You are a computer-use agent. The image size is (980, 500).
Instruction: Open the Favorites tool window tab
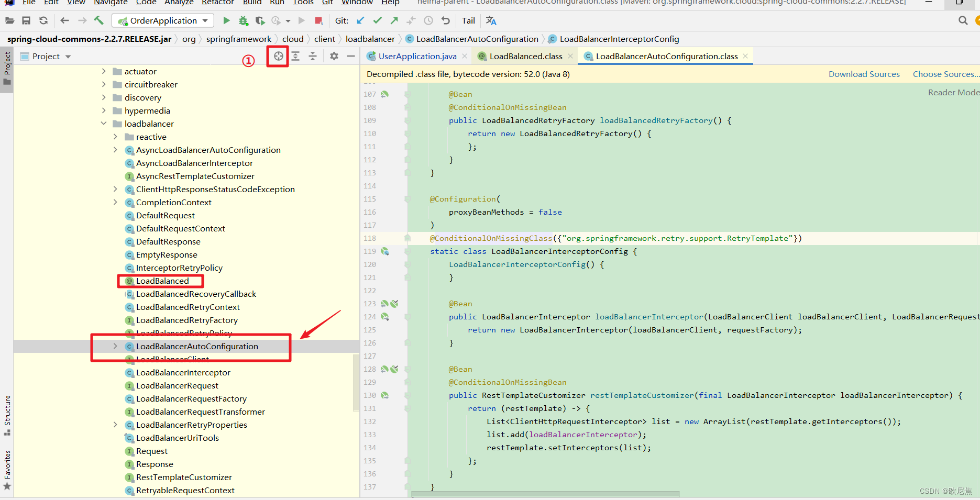tap(7, 470)
